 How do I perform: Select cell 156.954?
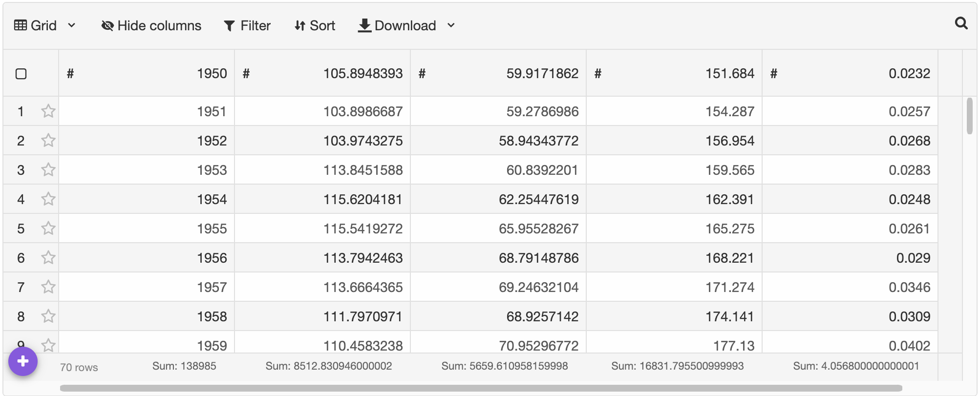coord(674,141)
